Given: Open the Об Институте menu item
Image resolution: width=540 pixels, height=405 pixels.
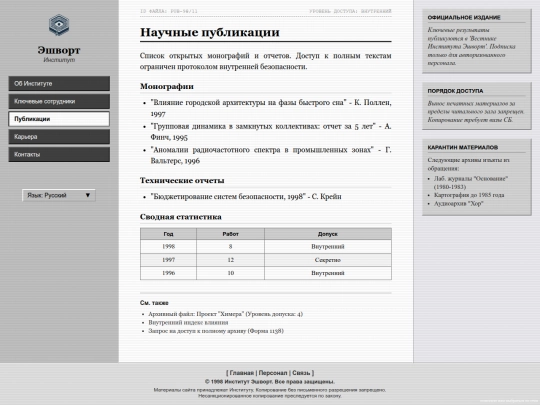Looking at the screenshot, I should tap(59, 84).
